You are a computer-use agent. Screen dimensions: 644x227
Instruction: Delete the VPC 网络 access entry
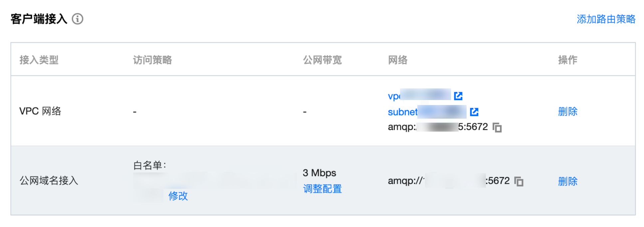click(x=568, y=111)
